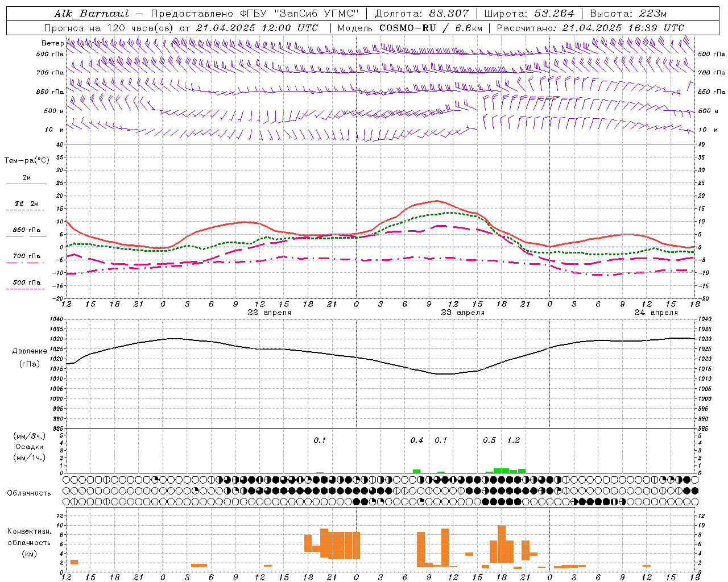Click the Долгота: 83.307 value
This screenshot has width=728, height=582.
click(422, 14)
